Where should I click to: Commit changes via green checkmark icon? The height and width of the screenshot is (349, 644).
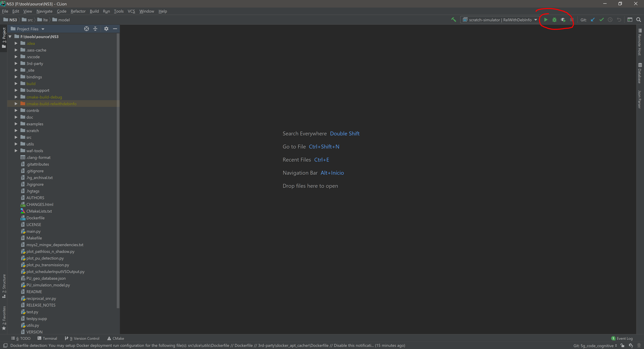point(602,20)
